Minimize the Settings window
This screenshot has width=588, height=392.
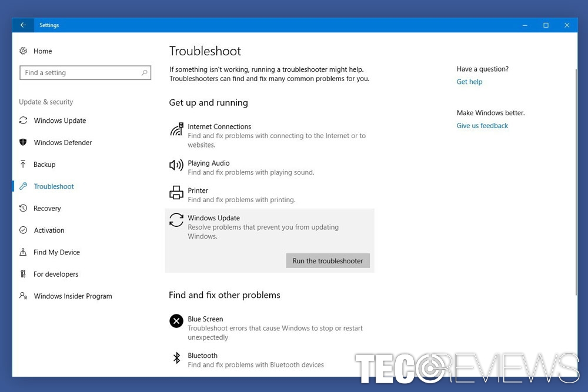(x=525, y=25)
